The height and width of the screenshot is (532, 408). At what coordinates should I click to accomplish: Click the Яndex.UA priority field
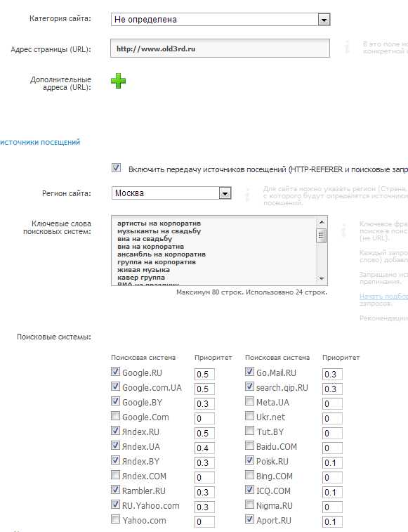coord(204,448)
